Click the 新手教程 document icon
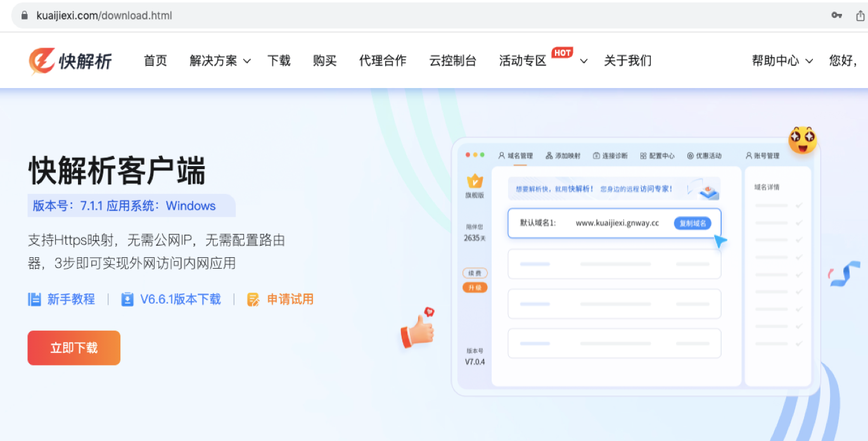868x441 pixels. (35, 299)
